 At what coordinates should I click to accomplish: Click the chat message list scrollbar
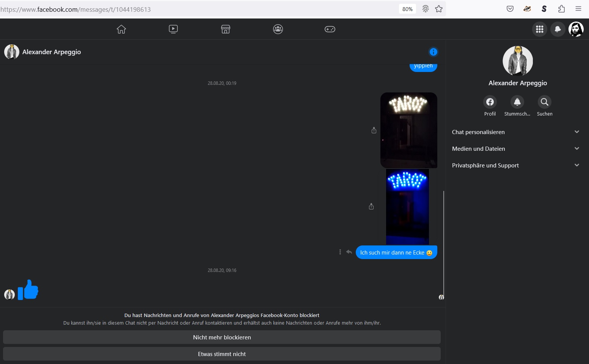443,242
